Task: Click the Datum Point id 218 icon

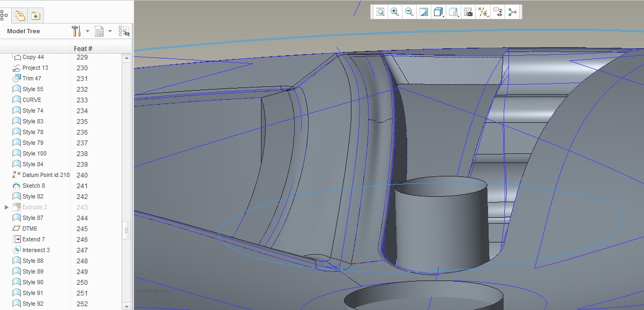Action: pos(17,175)
